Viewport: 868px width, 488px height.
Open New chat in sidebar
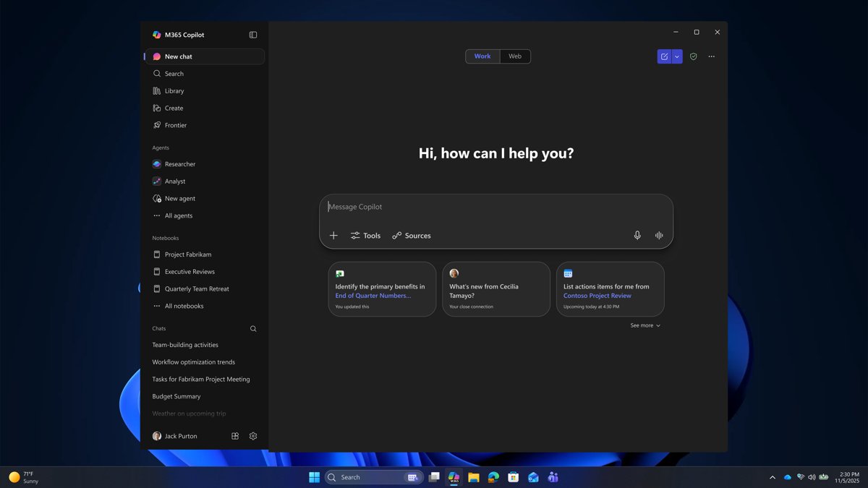tap(205, 56)
